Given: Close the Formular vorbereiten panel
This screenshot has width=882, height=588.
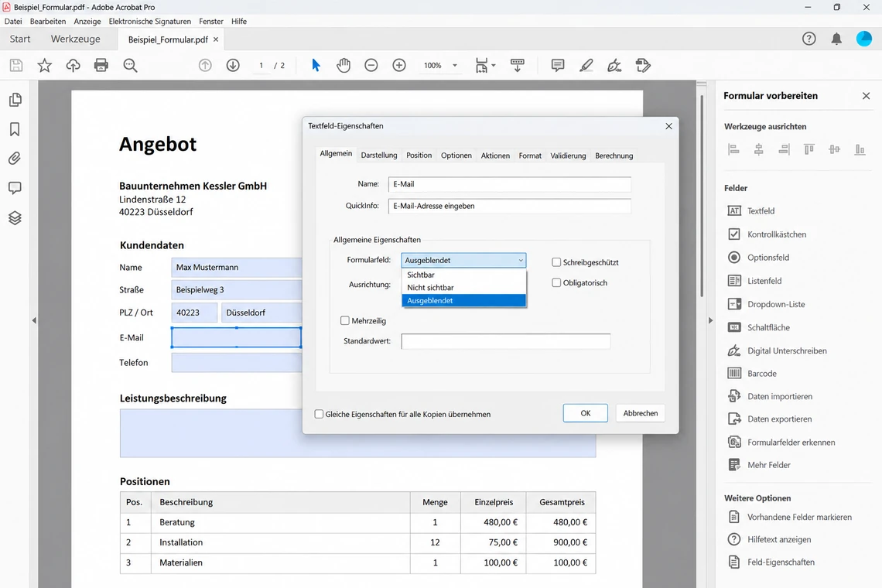Looking at the screenshot, I should (867, 96).
